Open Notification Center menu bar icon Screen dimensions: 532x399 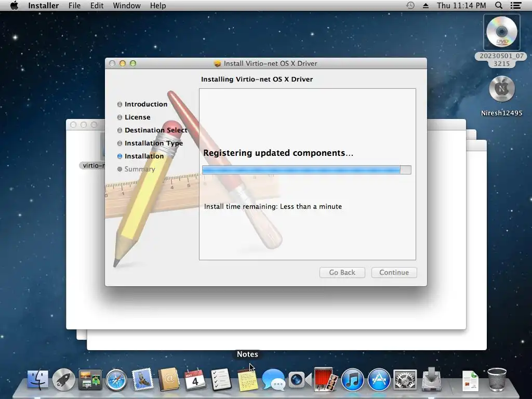516,5
